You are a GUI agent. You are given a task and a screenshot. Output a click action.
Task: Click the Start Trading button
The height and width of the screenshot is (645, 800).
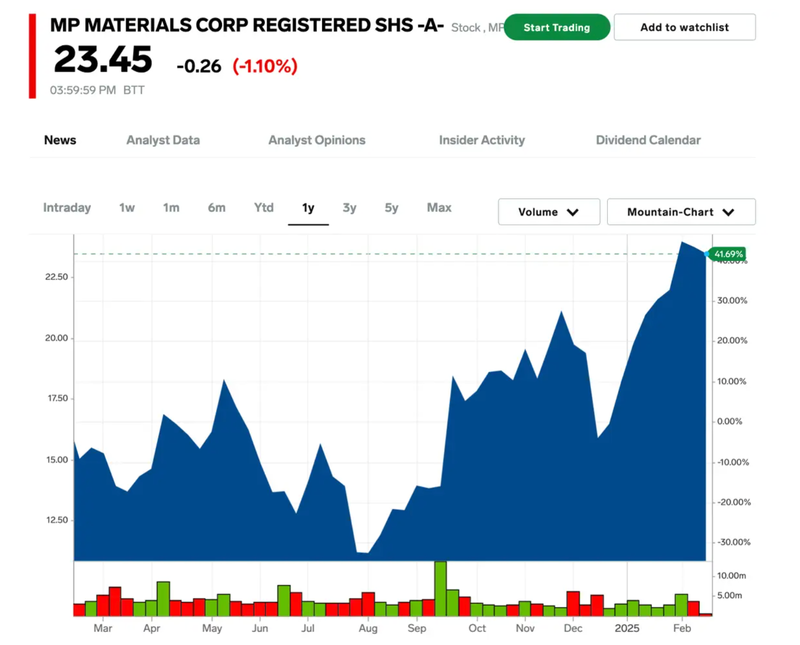click(557, 27)
